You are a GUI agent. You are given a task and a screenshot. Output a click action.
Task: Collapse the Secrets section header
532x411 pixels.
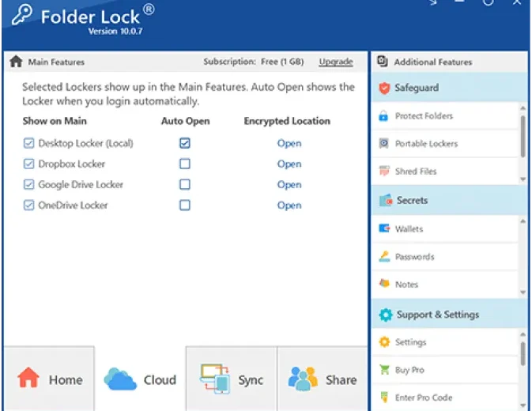pyautogui.click(x=449, y=200)
